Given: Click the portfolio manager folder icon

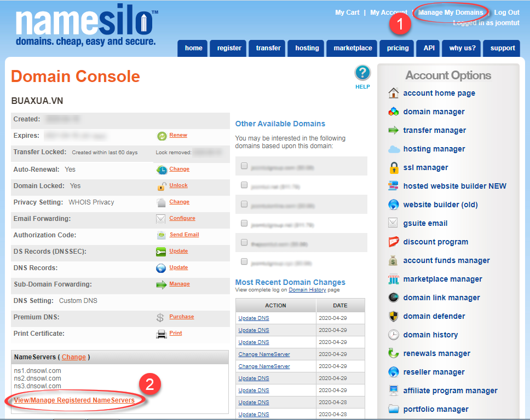Looking at the screenshot, I should pyautogui.click(x=394, y=409).
